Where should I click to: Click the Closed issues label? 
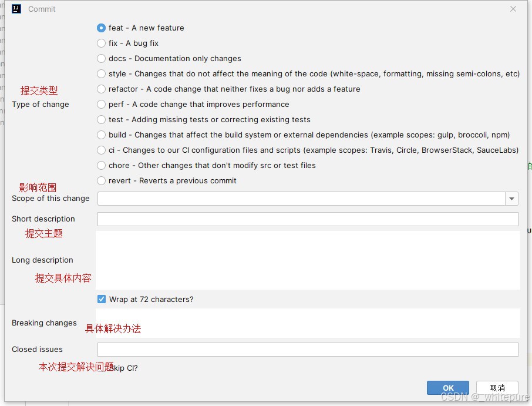tap(38, 350)
